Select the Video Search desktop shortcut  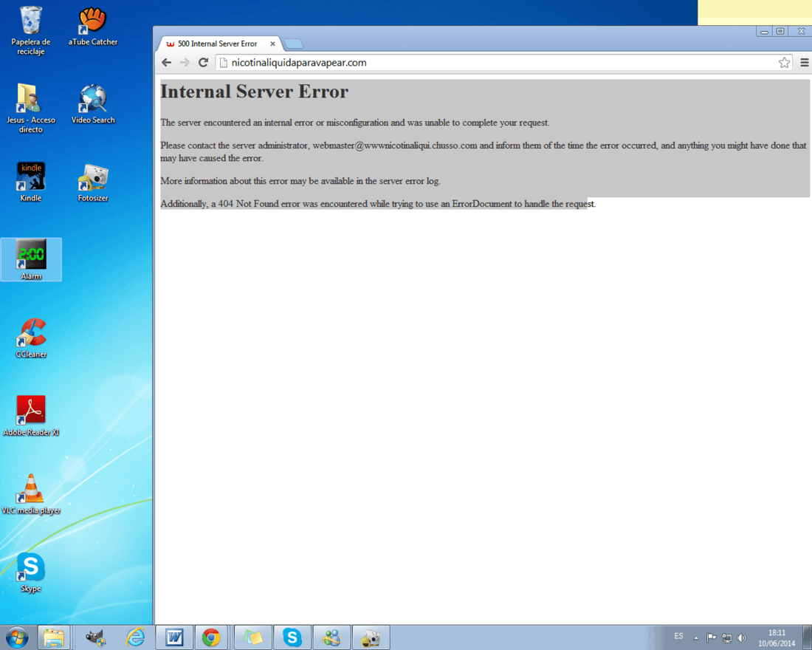pyautogui.click(x=93, y=103)
